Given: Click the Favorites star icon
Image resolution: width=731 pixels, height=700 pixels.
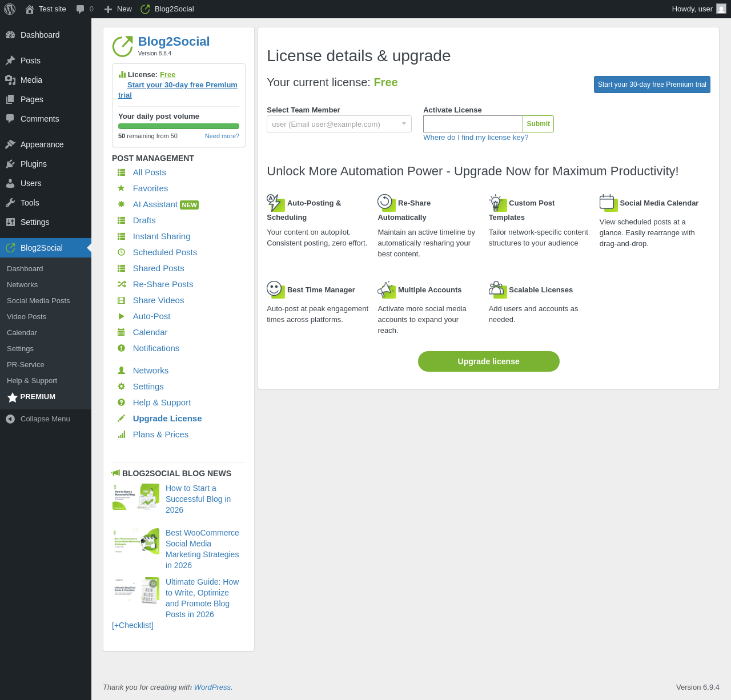Looking at the screenshot, I should click(121, 188).
